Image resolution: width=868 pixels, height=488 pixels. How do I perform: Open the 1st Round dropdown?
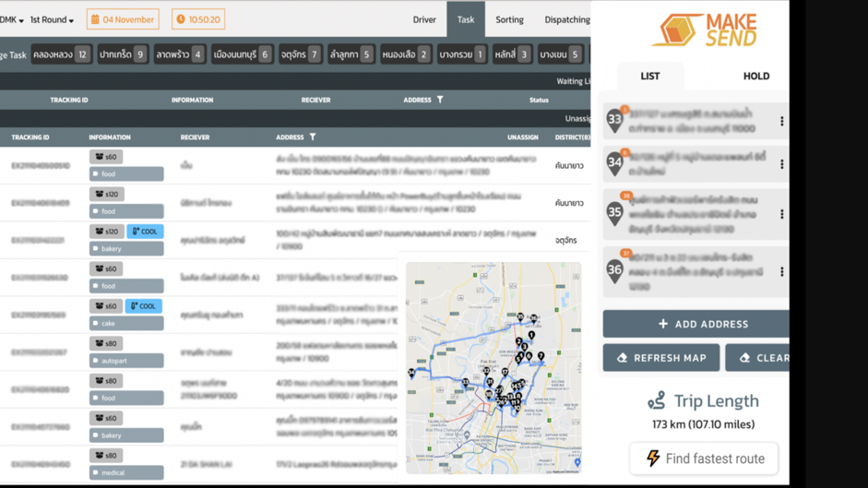[x=52, y=19]
